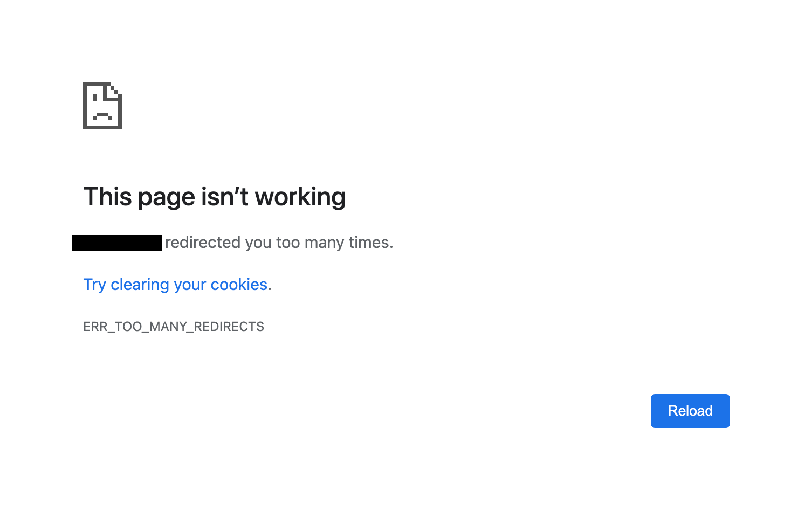Screen dimensions: 812x511
Task: Click the sad page error icon
Action: click(102, 106)
